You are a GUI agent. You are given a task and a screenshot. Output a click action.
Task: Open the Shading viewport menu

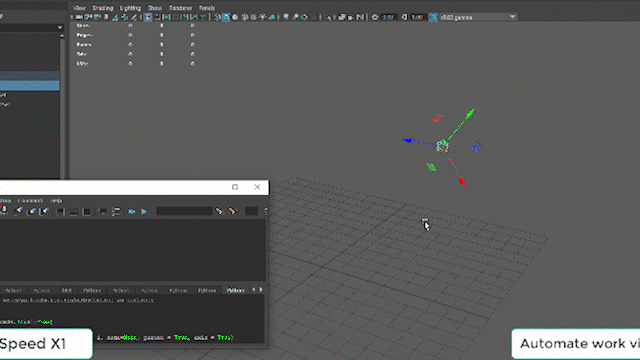(x=103, y=8)
